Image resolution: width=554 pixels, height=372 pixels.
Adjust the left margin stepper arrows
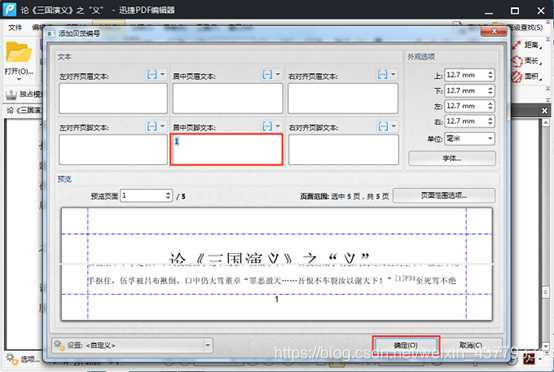pyautogui.click(x=490, y=106)
